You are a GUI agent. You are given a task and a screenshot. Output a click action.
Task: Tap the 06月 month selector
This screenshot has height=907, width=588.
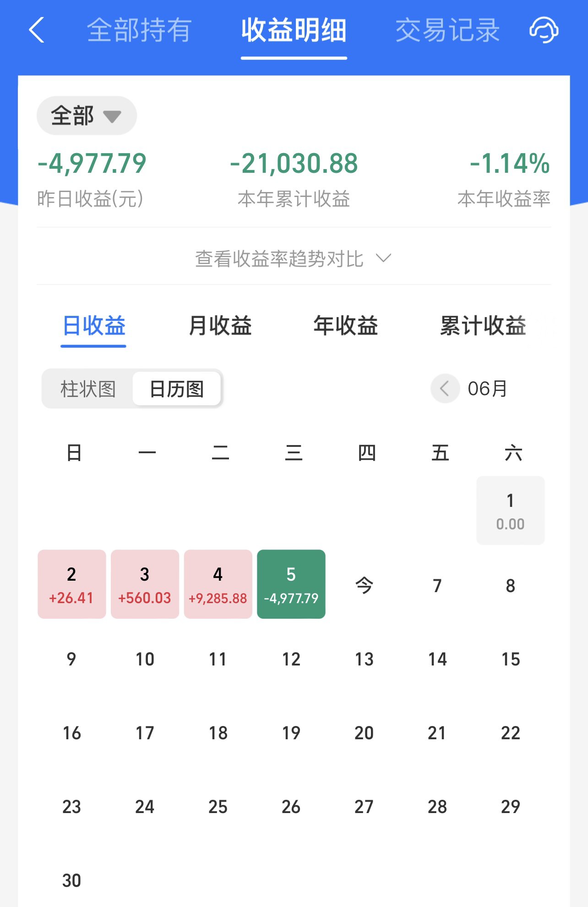(x=487, y=389)
